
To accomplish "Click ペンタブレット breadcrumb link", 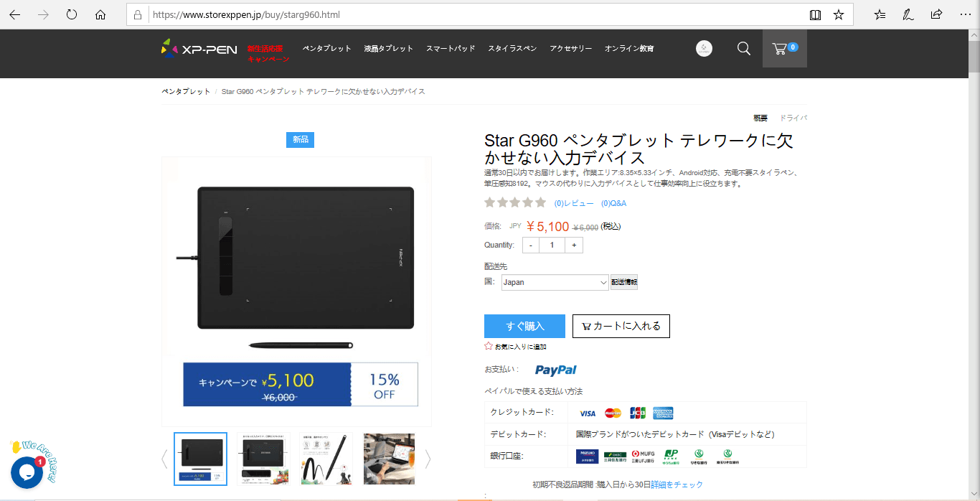I will (186, 92).
